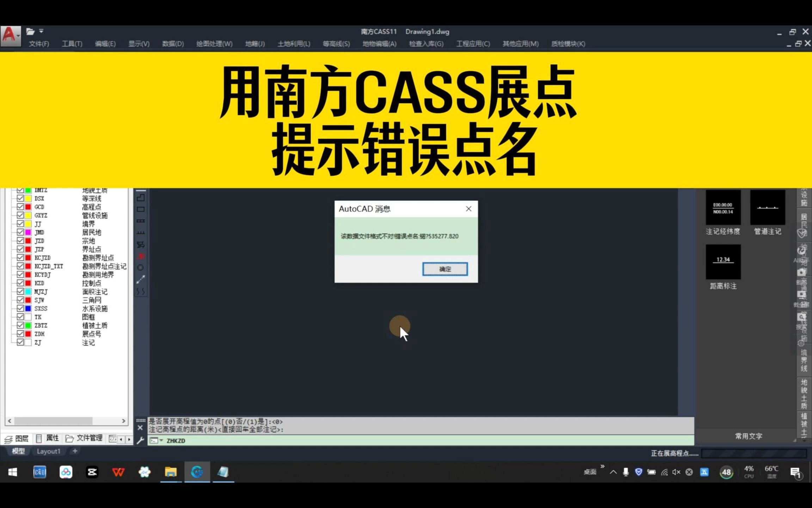Switch to the Layout1 tab
812x508 pixels.
49,451
